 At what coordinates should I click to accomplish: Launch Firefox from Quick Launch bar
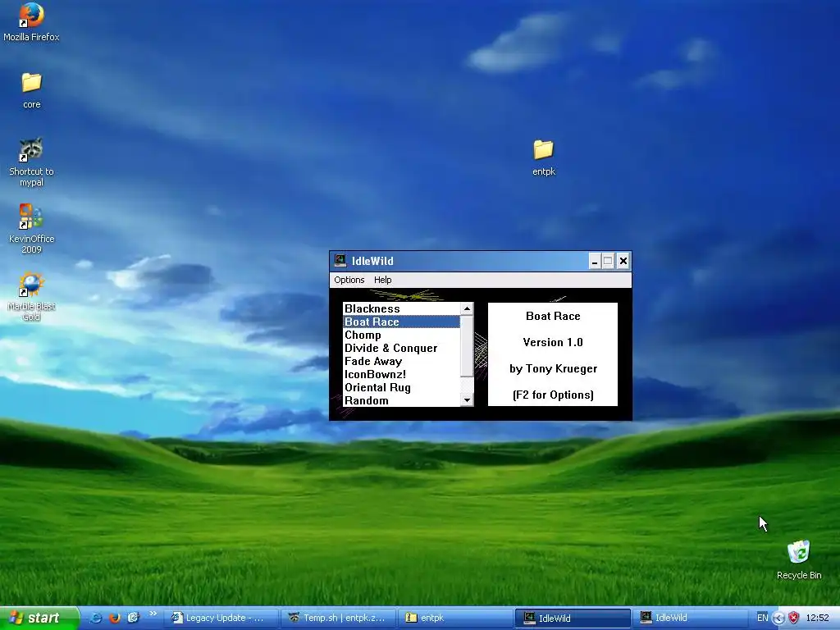pos(114,618)
